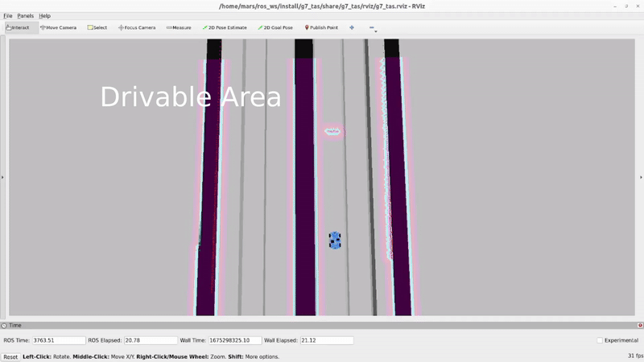Enable the Focus Camera tool
This screenshot has height=362, width=644.
[x=137, y=27]
